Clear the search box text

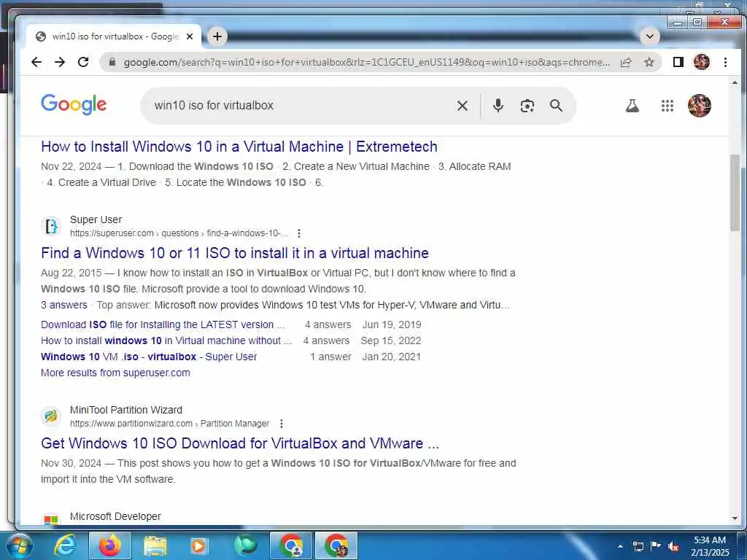pyautogui.click(x=462, y=106)
